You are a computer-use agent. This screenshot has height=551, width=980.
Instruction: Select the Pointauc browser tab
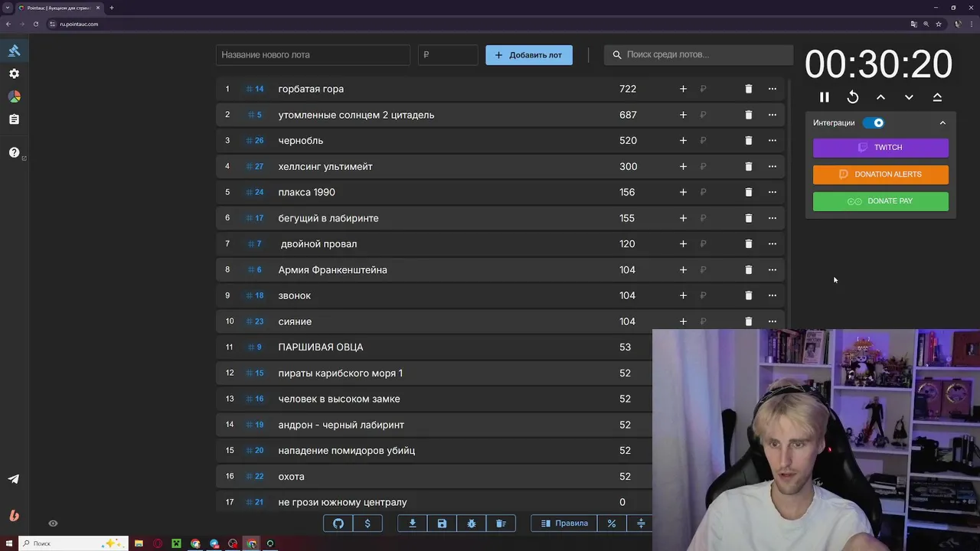pyautogui.click(x=59, y=8)
